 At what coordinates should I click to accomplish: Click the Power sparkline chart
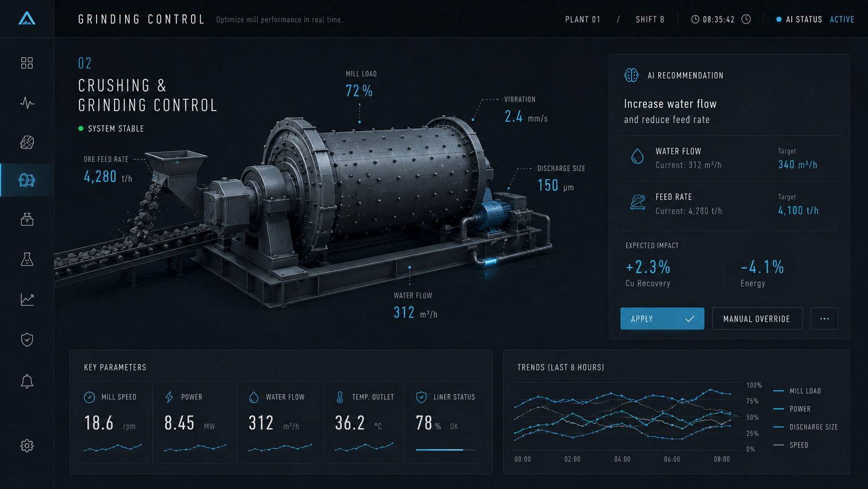click(195, 447)
